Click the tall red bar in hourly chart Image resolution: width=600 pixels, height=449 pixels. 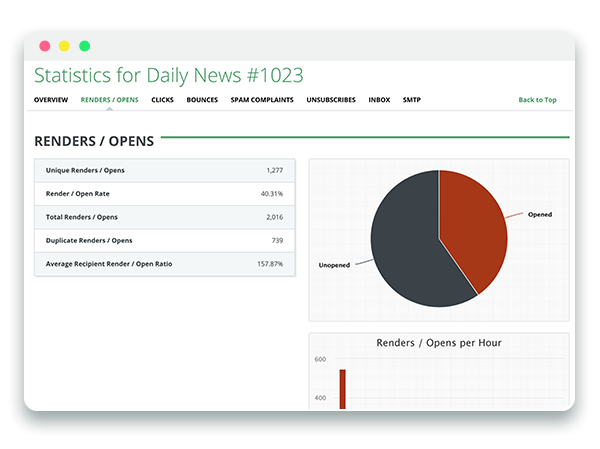pos(342,389)
